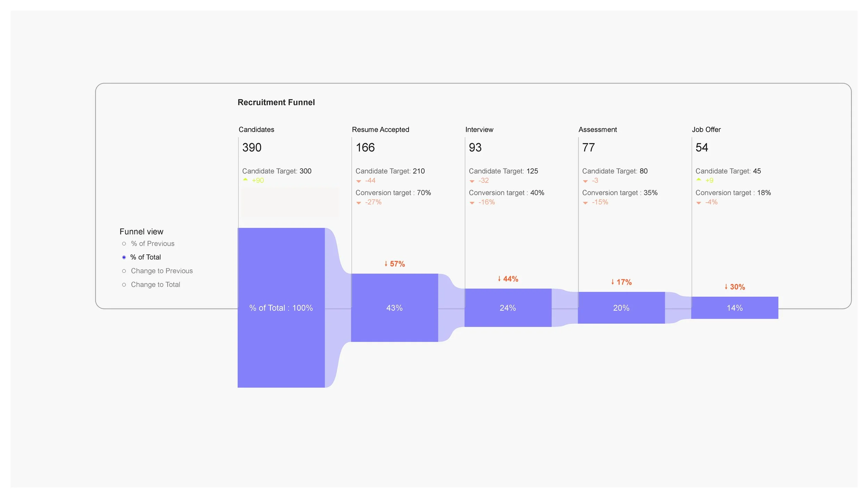The height and width of the screenshot is (498, 868).
Task: Click the Resume Accepted 43% funnel bar
Action: [395, 308]
